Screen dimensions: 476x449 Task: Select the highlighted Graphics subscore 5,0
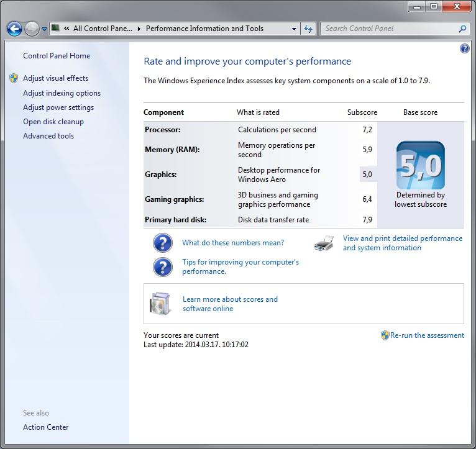click(x=367, y=175)
